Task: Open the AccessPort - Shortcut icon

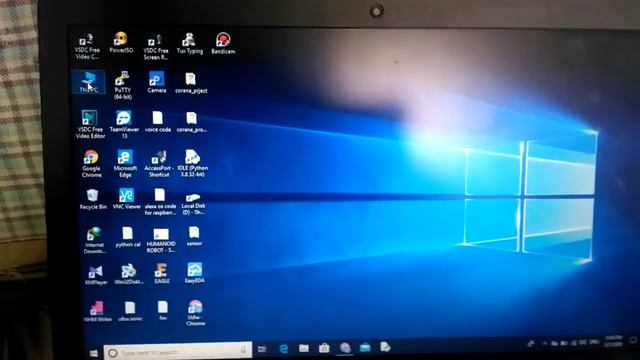Action: 159,163
